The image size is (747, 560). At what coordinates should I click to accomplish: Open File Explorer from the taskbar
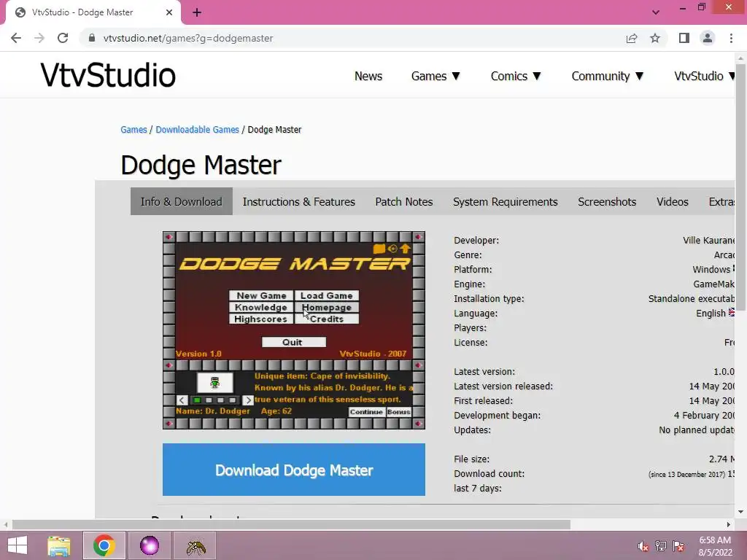[x=59, y=545]
